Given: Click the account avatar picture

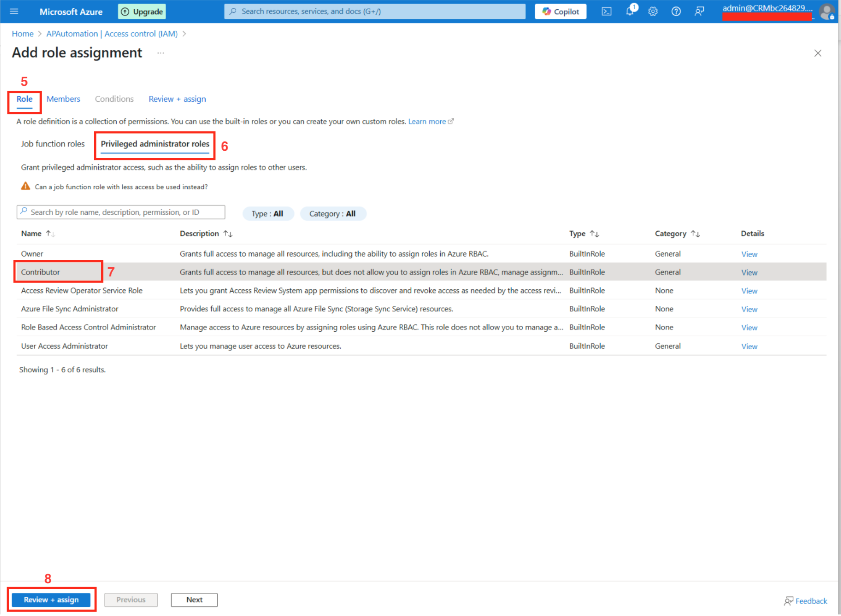Looking at the screenshot, I should (x=827, y=11).
